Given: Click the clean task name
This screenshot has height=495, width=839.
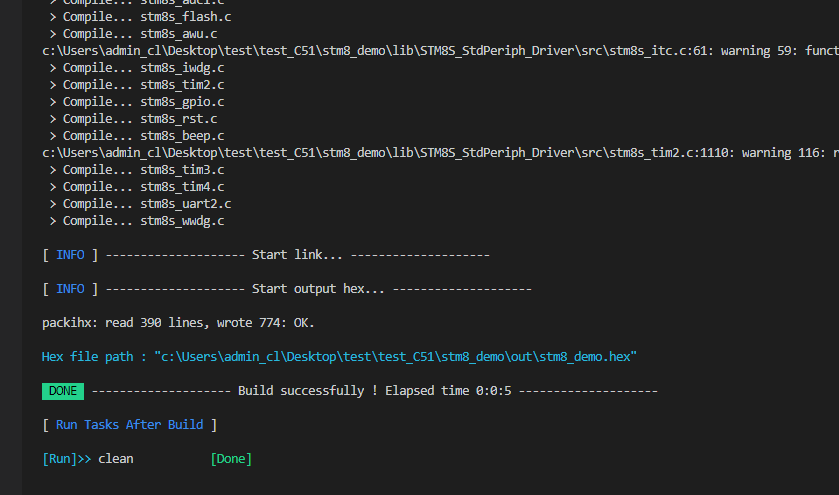Looking at the screenshot, I should coord(116,459).
